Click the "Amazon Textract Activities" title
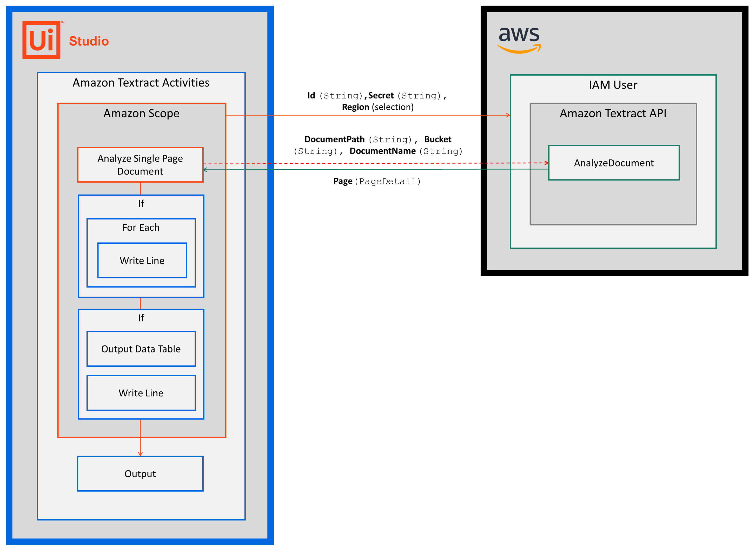 point(141,83)
